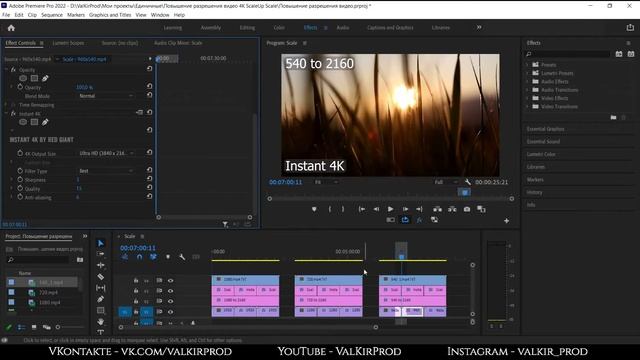Screen dimensions: 640x360
Task: Click the Extract button
Action: tap(452, 209)
